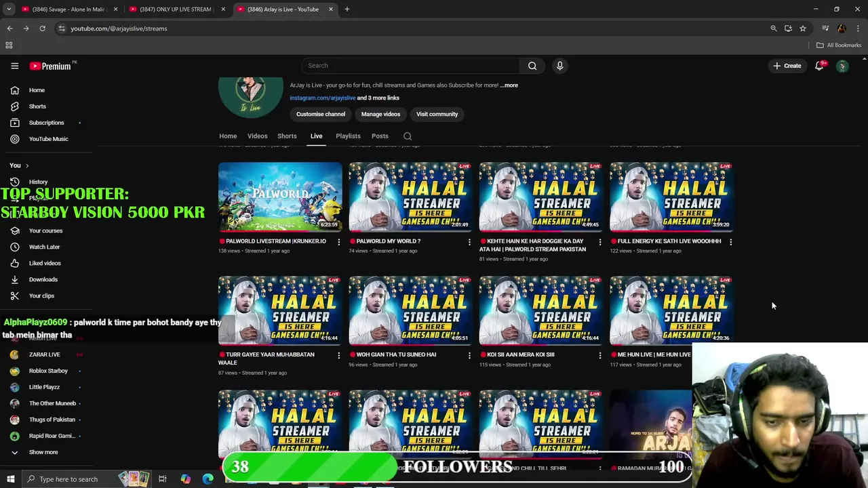
Task: Open Windows Start menu
Action: coord(10,479)
